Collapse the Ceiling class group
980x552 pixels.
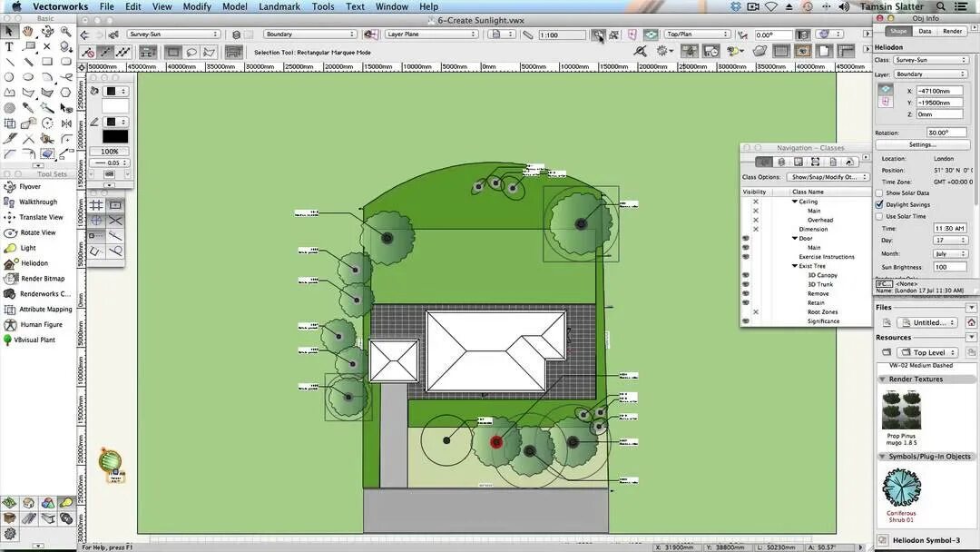795,202
